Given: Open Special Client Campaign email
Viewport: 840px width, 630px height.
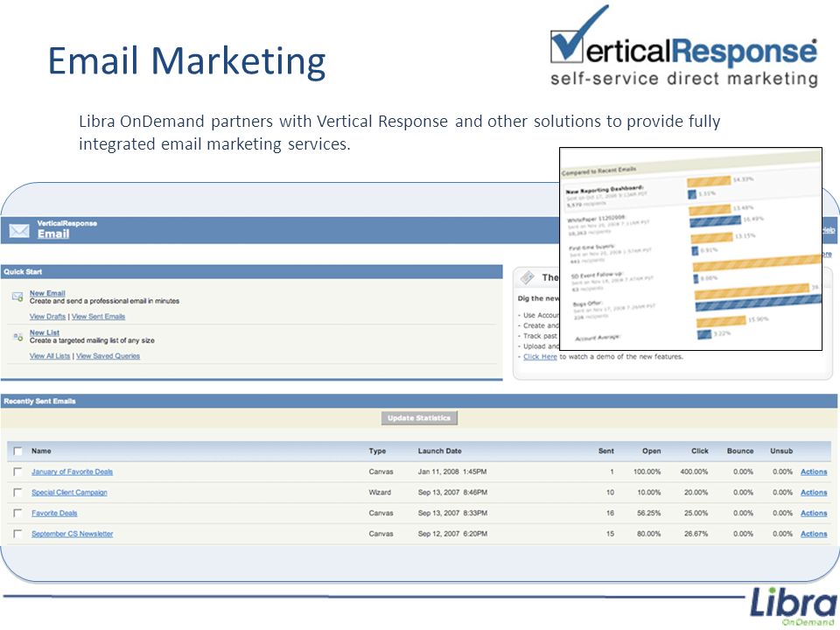Looking at the screenshot, I should click(69, 493).
